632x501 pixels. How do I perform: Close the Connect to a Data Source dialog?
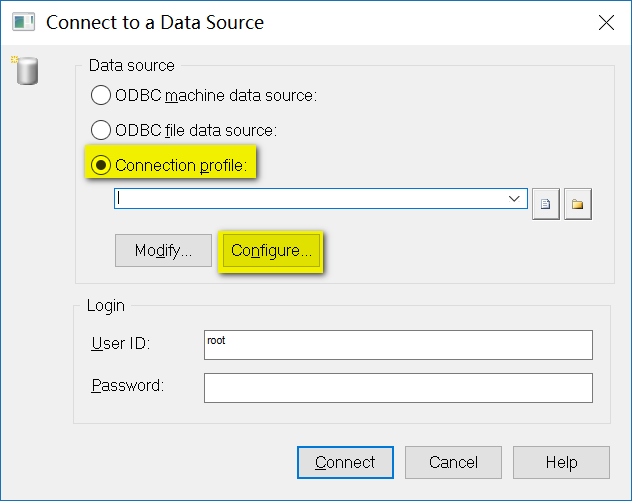tap(606, 21)
